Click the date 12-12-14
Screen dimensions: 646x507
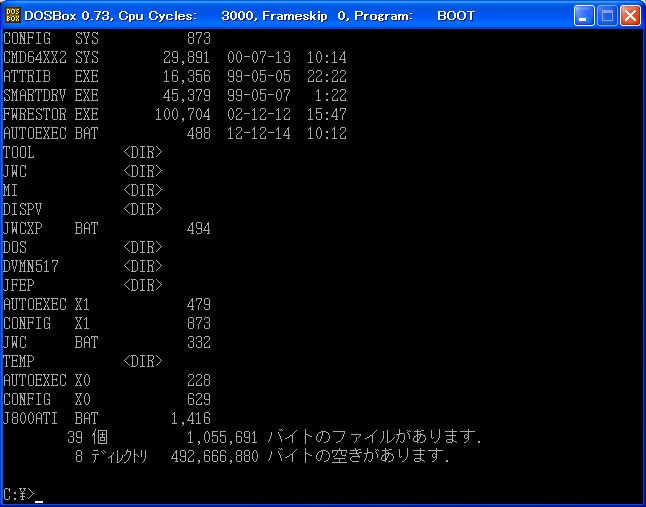pos(259,133)
